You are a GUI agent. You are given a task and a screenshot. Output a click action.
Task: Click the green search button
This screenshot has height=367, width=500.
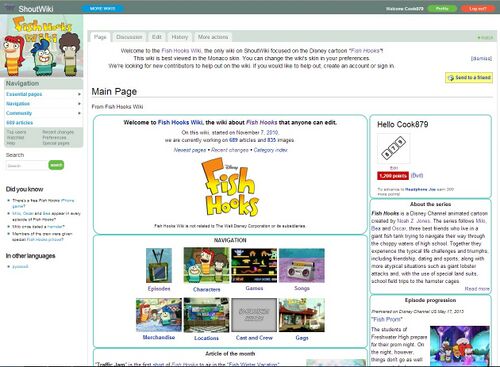pyautogui.click(x=56, y=165)
